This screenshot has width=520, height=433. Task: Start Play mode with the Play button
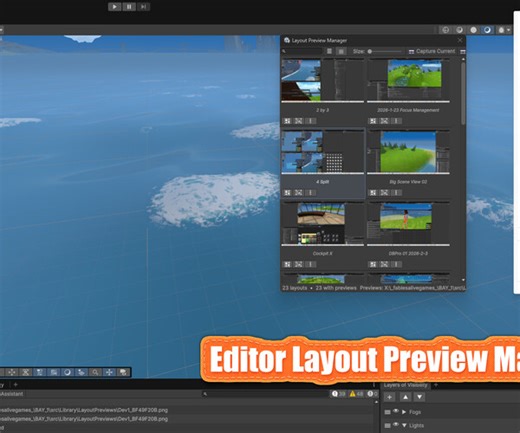(x=114, y=7)
